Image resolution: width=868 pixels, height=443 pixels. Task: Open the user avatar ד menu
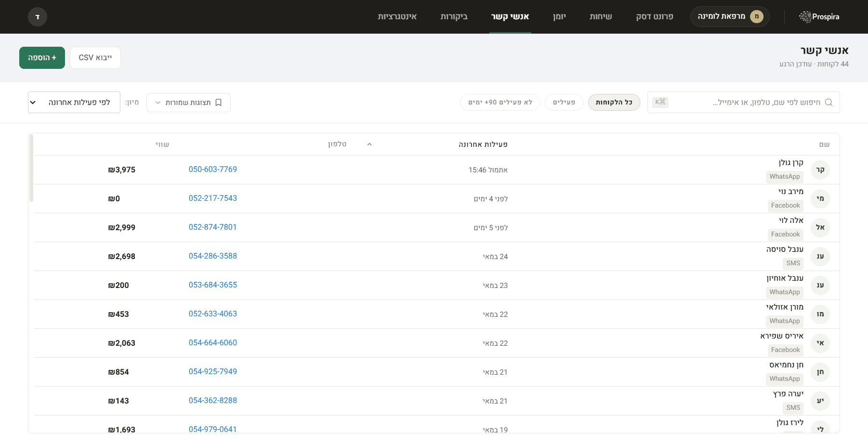[x=38, y=17]
